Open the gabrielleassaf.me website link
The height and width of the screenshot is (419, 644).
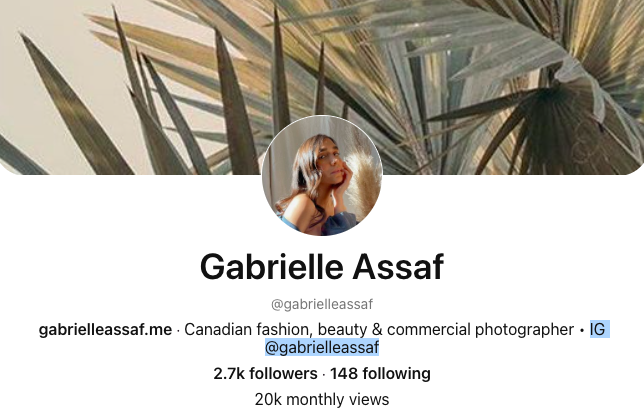(105, 329)
